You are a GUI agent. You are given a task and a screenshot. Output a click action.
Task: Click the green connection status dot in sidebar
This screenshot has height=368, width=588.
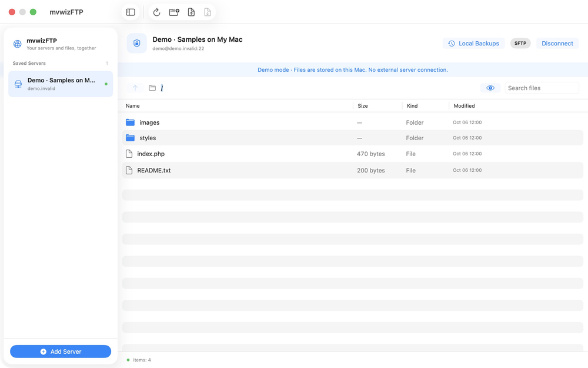click(106, 84)
